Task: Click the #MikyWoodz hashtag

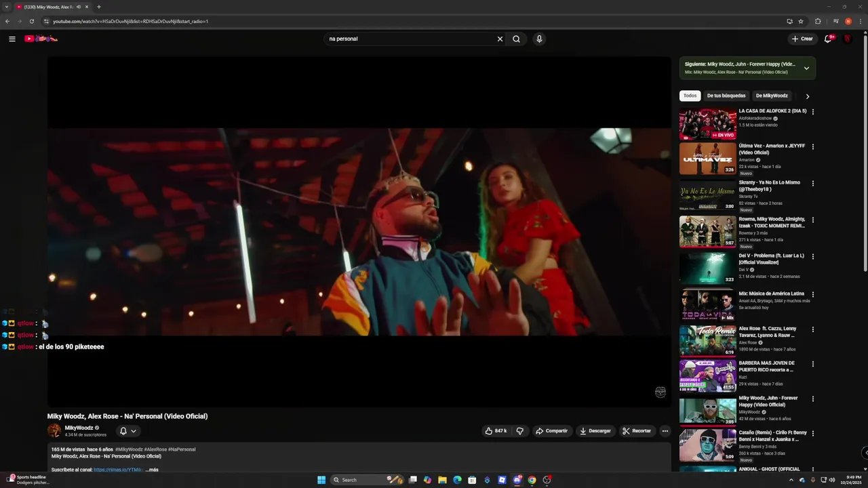Action: point(129,449)
